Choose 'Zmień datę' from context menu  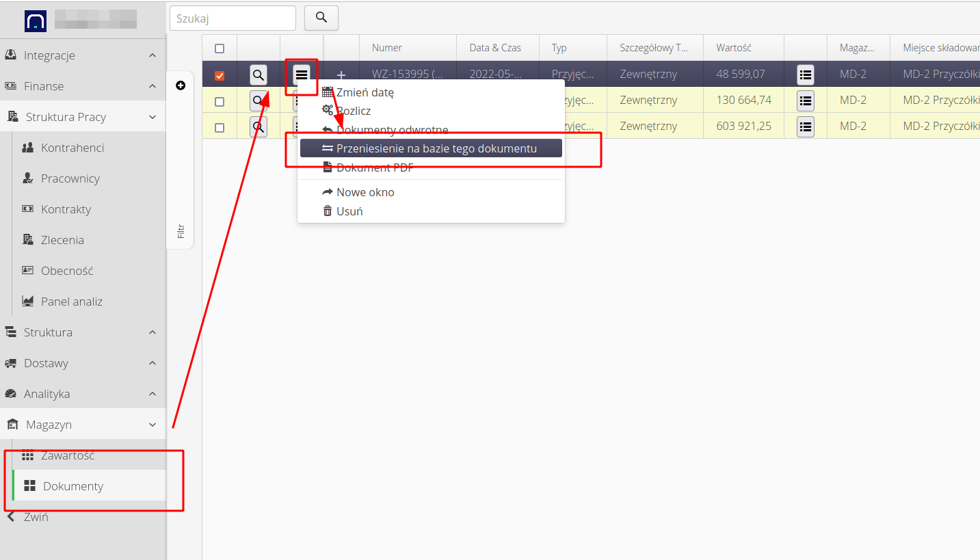point(365,92)
